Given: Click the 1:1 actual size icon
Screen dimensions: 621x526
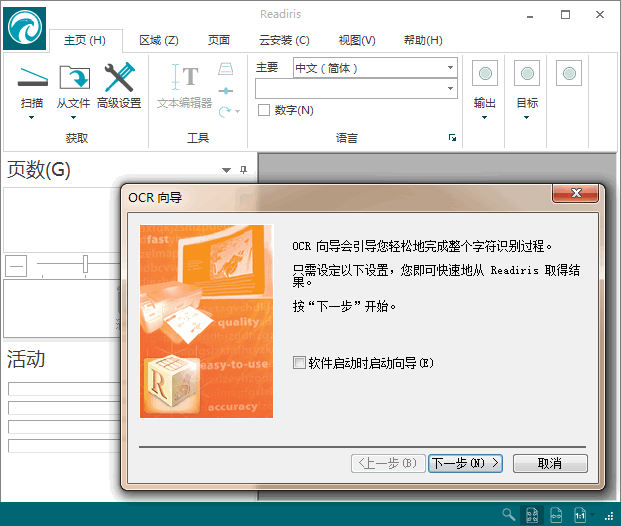Looking at the screenshot, I should (x=580, y=515).
